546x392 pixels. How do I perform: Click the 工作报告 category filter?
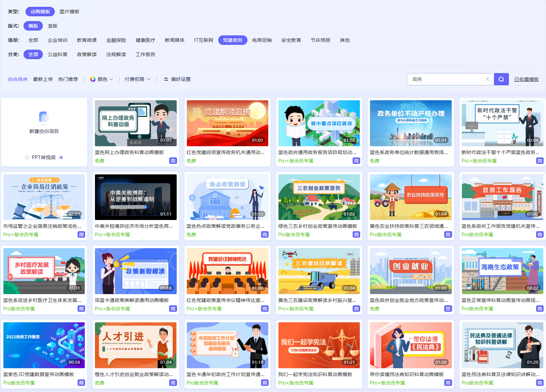point(145,54)
